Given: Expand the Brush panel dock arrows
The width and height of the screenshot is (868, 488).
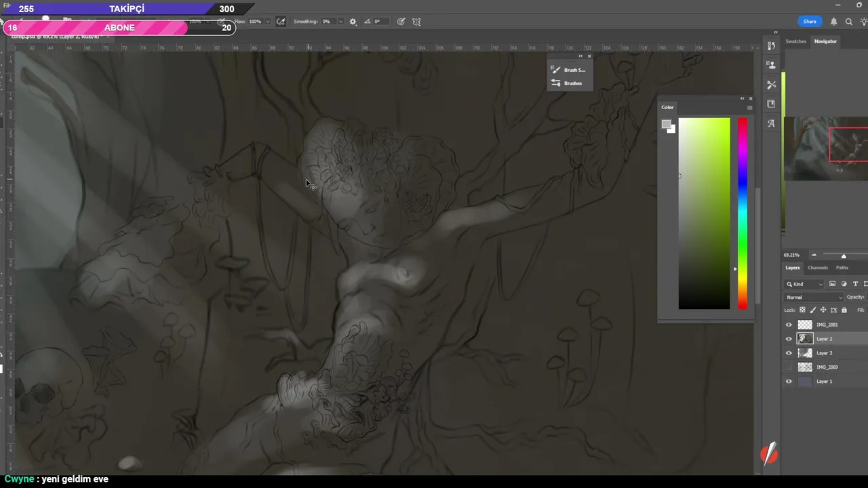Looking at the screenshot, I should pyautogui.click(x=580, y=56).
